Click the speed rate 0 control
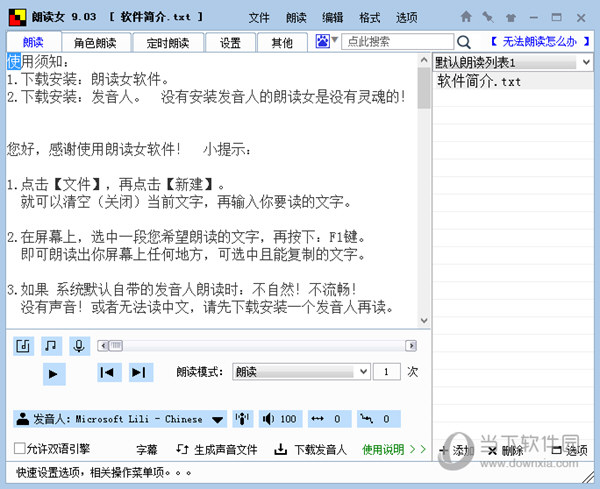Image resolution: width=600 pixels, height=489 pixels. (x=329, y=419)
